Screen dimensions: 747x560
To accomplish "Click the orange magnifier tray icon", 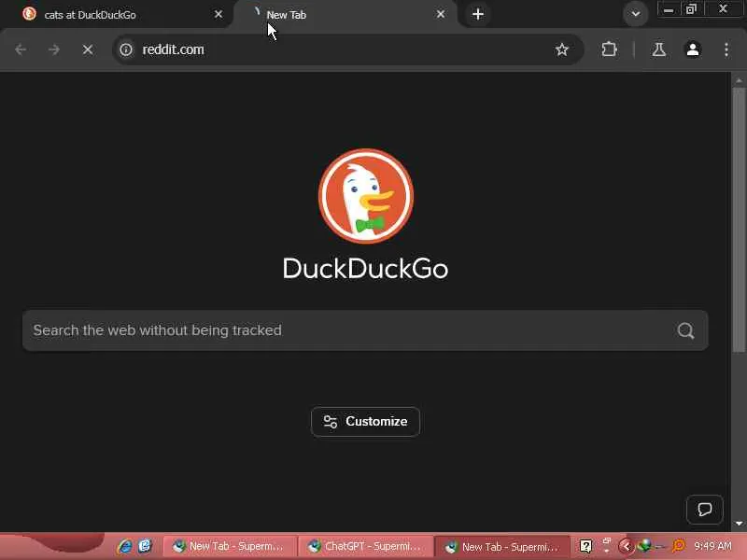I will click(x=679, y=546).
